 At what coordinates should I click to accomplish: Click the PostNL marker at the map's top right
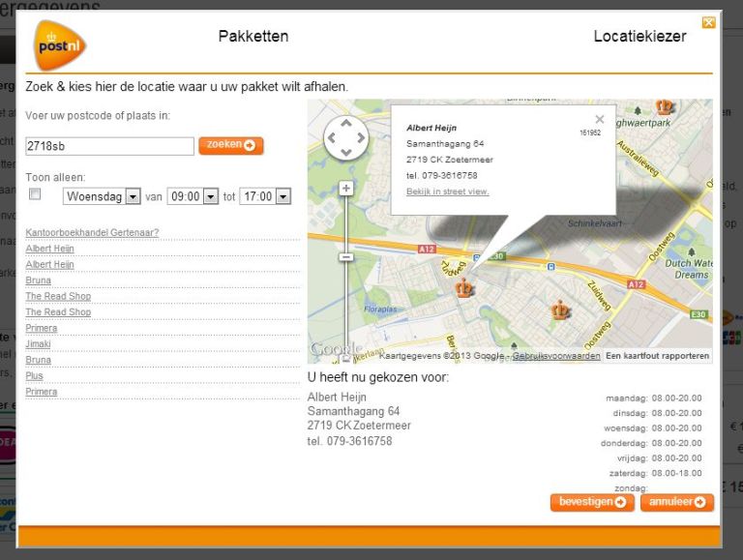665,106
